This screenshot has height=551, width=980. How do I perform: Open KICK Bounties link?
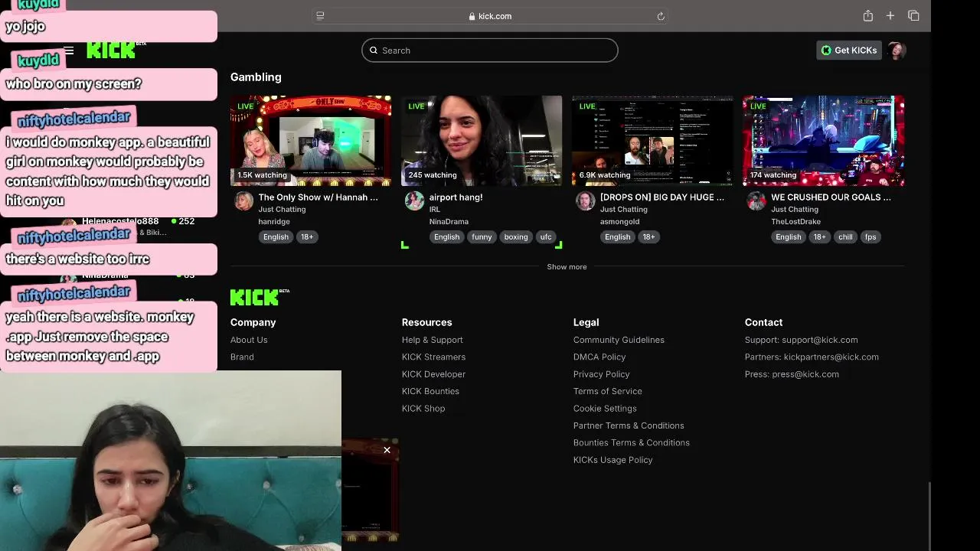430,391
